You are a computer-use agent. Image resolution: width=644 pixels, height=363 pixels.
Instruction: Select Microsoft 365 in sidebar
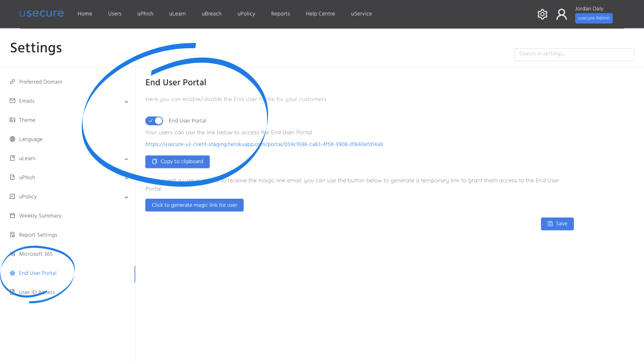coord(36,254)
